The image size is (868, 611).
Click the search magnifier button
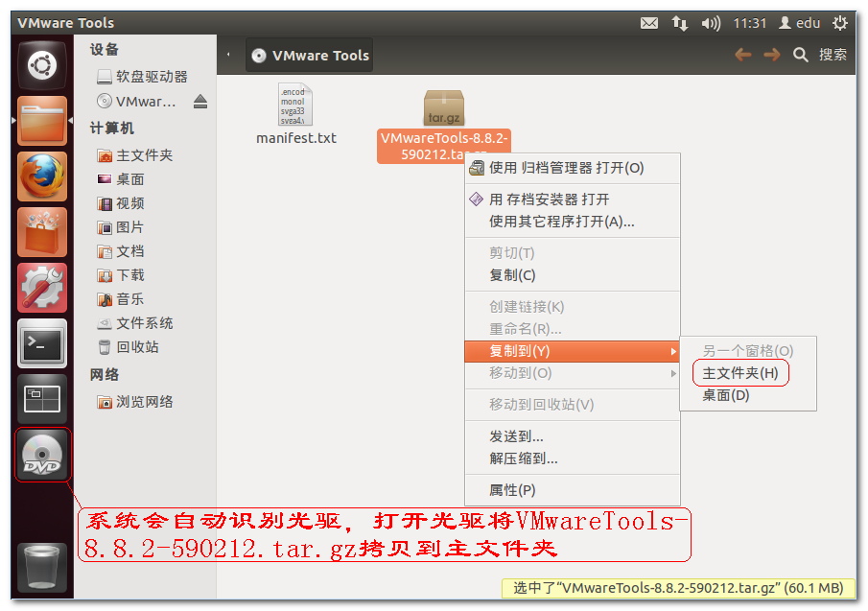coord(800,55)
